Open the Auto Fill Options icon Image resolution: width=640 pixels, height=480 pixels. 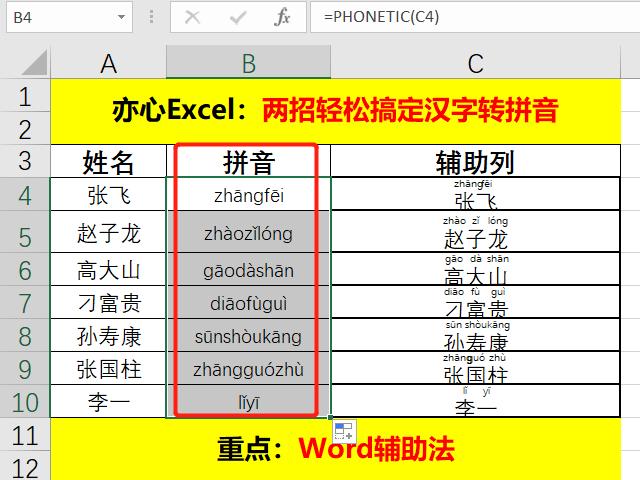(x=344, y=431)
